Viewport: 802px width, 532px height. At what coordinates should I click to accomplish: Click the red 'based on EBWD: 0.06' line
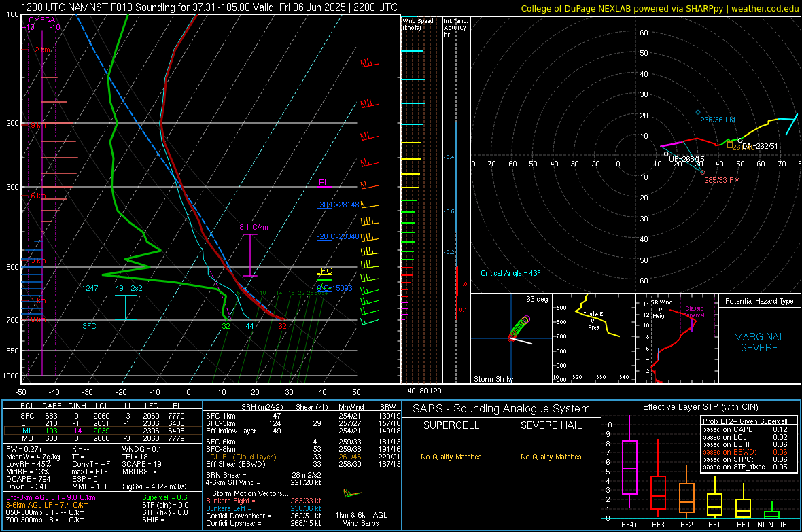745,453
